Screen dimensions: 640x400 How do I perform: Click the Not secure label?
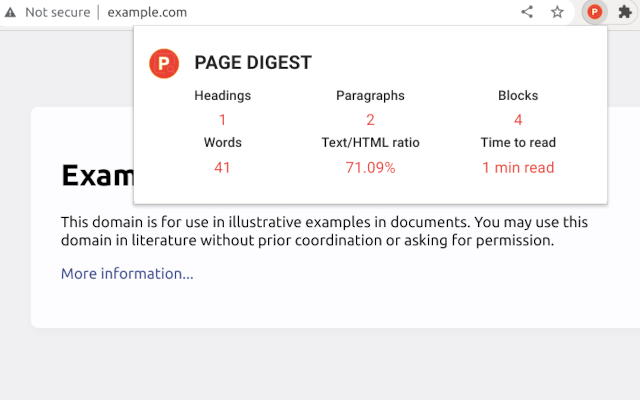click(x=58, y=13)
